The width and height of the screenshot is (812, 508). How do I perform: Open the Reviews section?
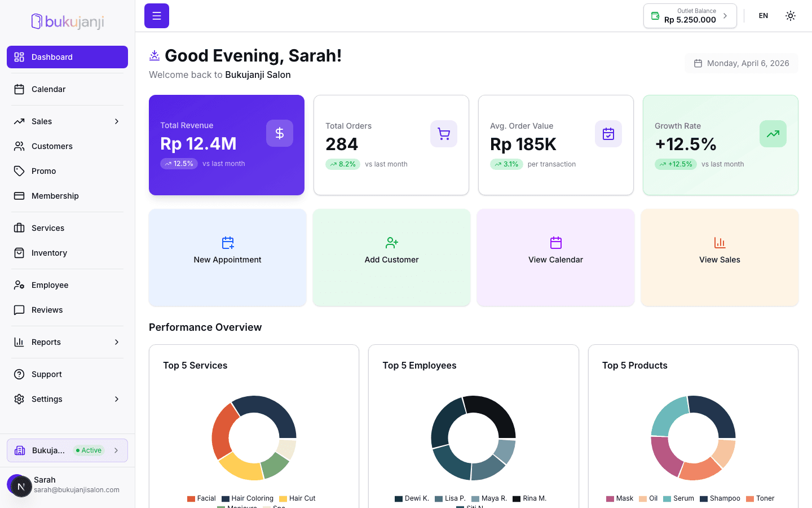tap(47, 310)
